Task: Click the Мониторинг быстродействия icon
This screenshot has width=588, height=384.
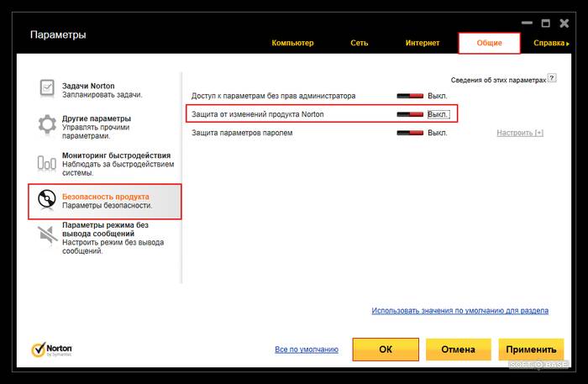Action: [x=47, y=163]
